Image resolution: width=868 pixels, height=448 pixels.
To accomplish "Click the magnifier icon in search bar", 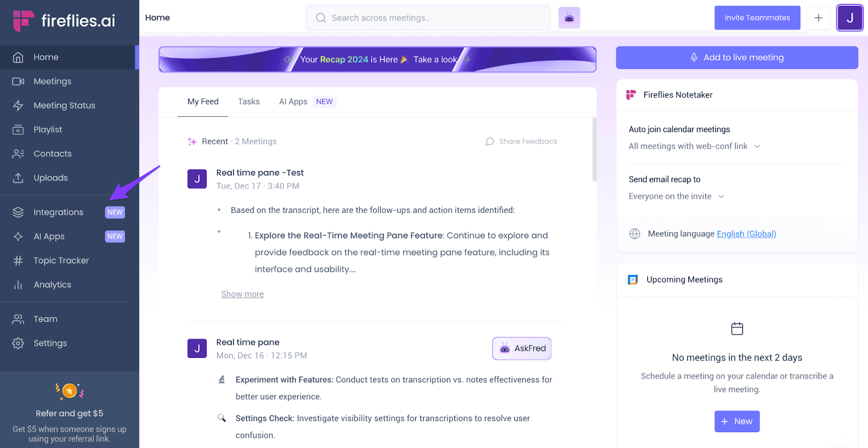I will point(321,18).
